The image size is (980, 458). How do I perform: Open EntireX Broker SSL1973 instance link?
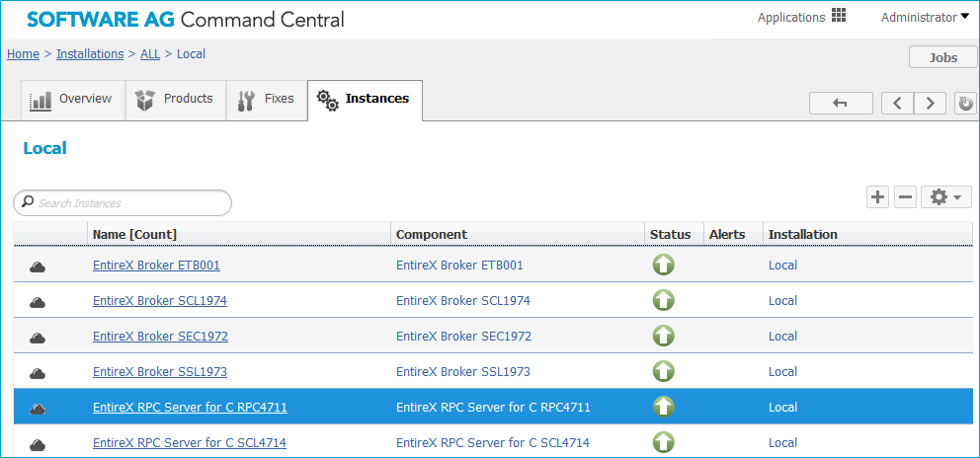click(x=159, y=372)
